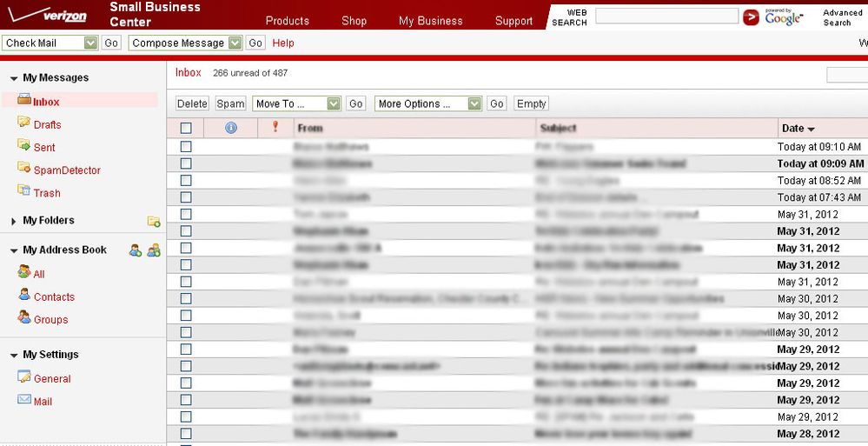The width and height of the screenshot is (868, 446).
Task: Click the Help link
Action: point(283,43)
